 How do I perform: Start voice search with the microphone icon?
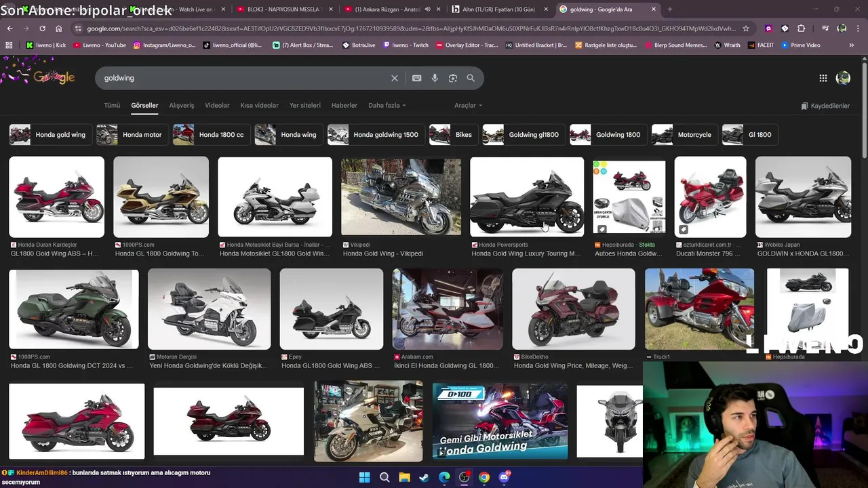(435, 78)
